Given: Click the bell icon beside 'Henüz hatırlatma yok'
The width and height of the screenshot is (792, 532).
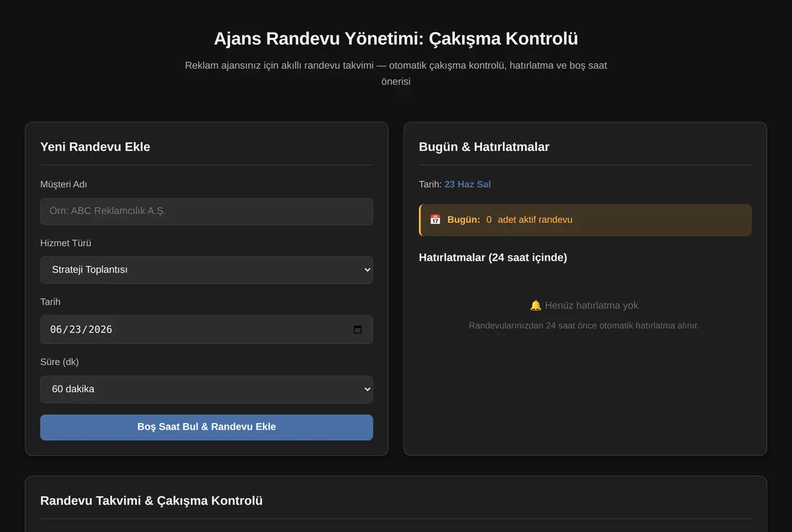Looking at the screenshot, I should [536, 306].
